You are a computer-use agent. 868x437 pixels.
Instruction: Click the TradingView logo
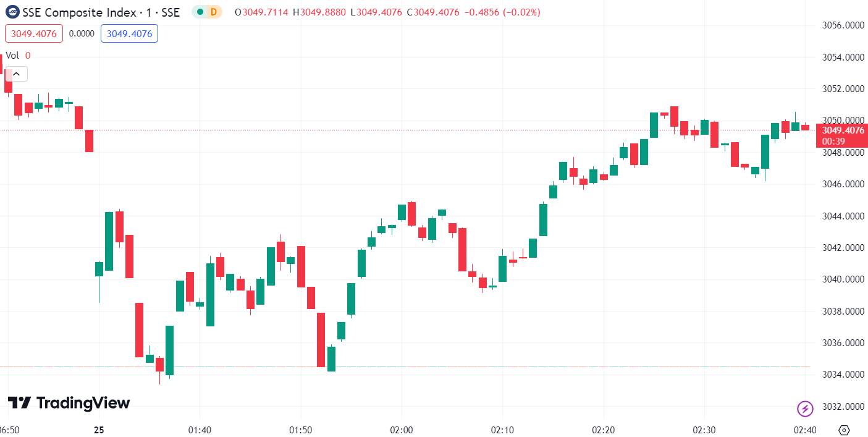click(x=69, y=403)
